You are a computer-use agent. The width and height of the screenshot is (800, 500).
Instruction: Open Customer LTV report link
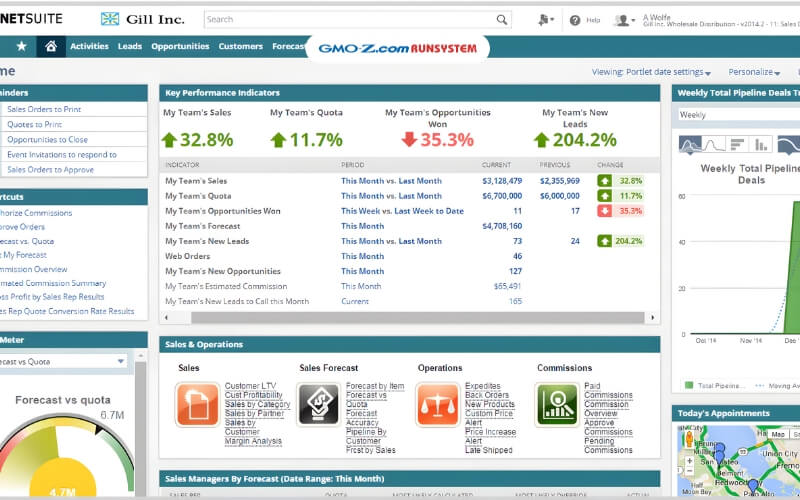pos(251,386)
